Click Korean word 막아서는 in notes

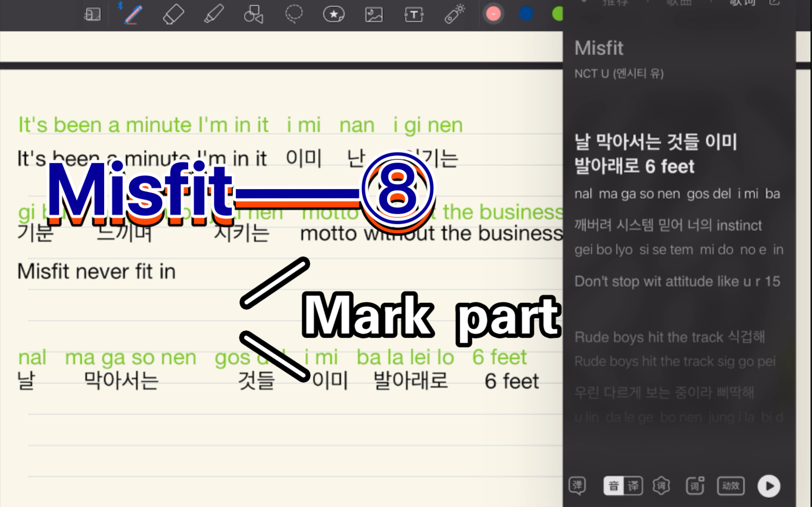(x=121, y=381)
